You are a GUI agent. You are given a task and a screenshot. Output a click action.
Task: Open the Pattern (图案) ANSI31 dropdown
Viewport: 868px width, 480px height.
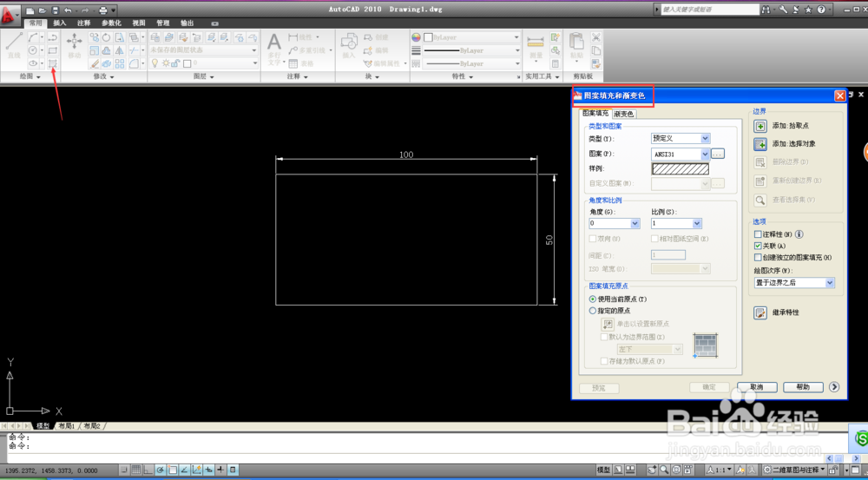click(x=705, y=154)
